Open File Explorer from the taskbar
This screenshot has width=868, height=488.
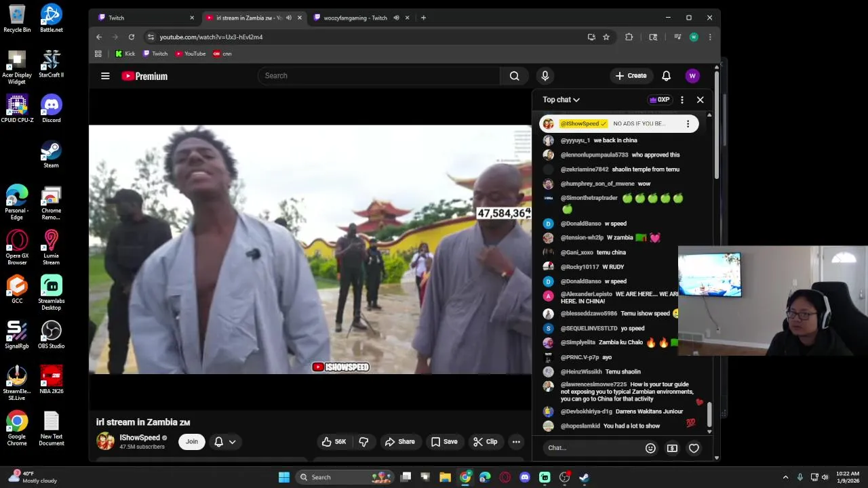point(445,477)
